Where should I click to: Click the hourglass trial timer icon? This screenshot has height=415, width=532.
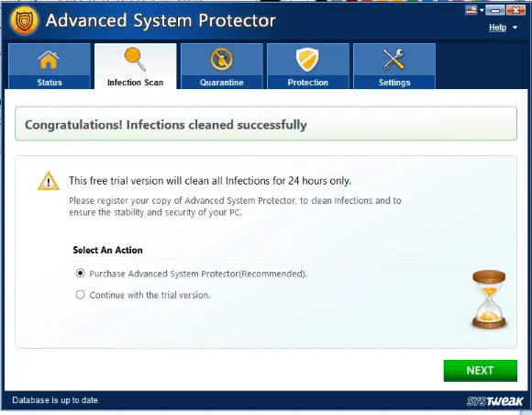click(489, 299)
